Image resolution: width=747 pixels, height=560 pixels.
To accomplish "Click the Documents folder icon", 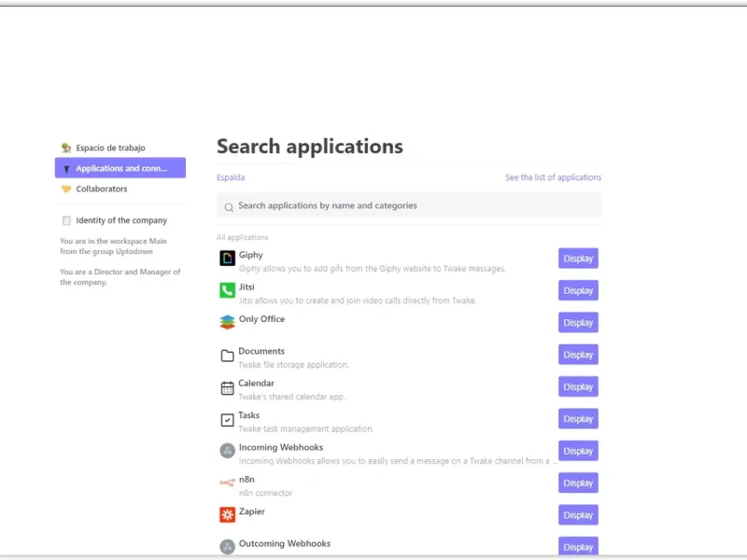I will click(227, 356).
